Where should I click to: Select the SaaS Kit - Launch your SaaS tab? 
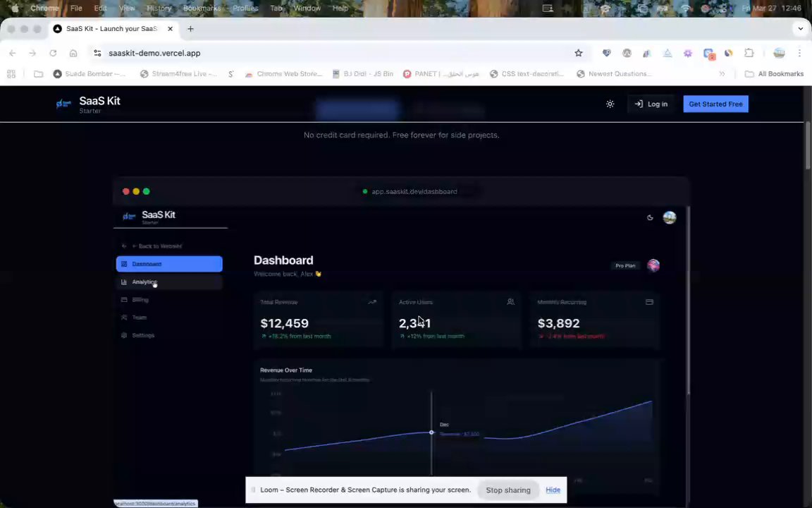click(113, 29)
